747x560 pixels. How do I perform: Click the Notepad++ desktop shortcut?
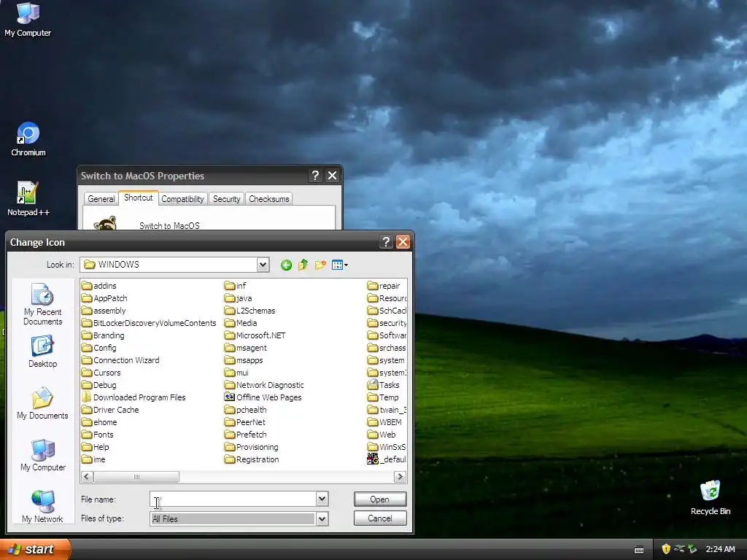pos(28,199)
